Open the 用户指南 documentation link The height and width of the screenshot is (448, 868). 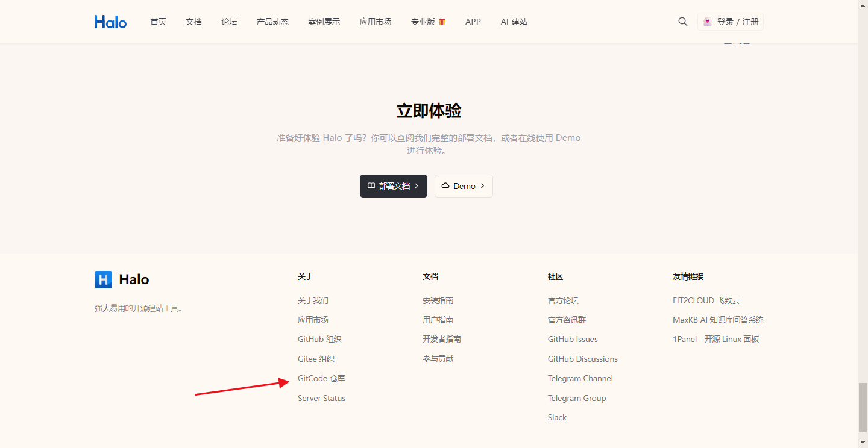click(438, 320)
